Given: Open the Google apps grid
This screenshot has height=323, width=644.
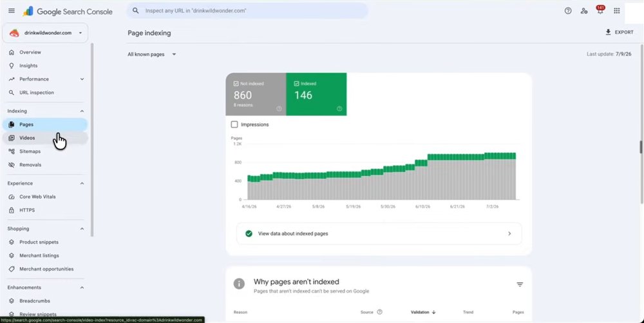Looking at the screenshot, I should 617,11.
